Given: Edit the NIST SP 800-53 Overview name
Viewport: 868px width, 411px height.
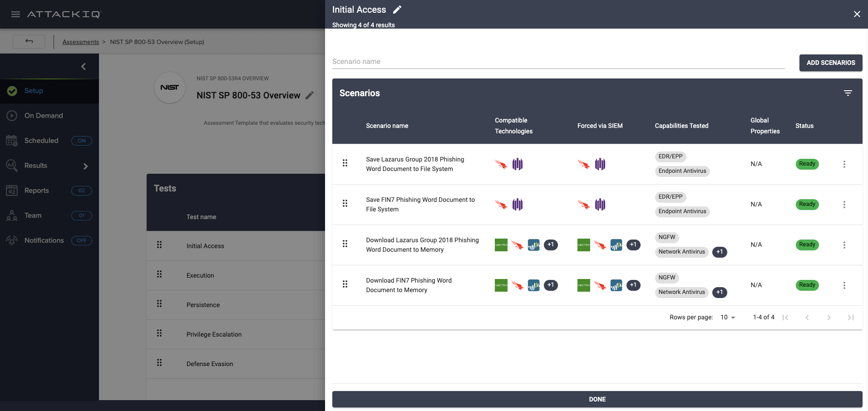Looking at the screenshot, I should pyautogui.click(x=310, y=95).
